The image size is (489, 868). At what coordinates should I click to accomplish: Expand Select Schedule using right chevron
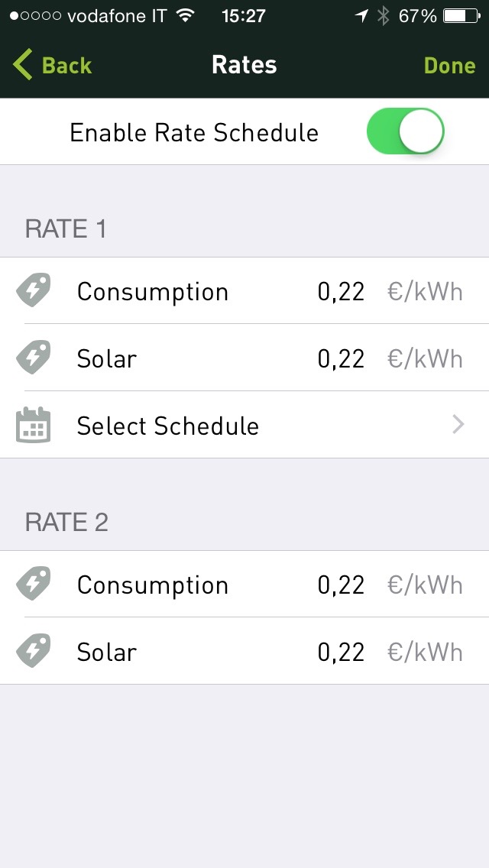458,425
